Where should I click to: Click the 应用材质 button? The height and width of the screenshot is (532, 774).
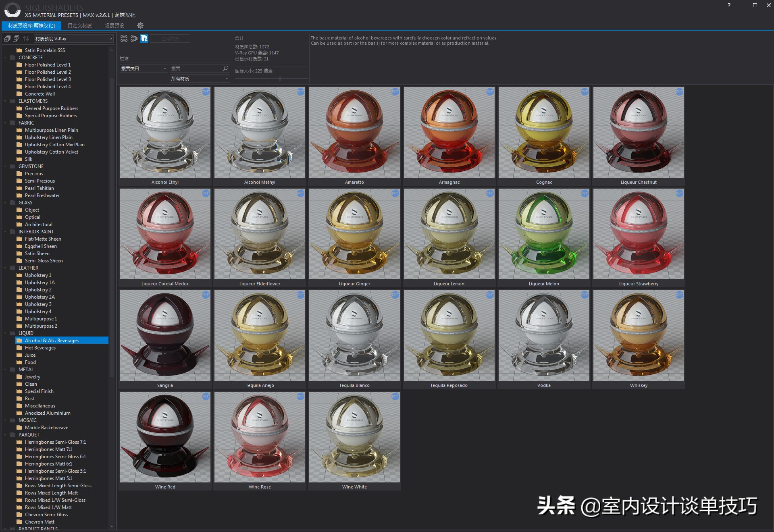170,38
